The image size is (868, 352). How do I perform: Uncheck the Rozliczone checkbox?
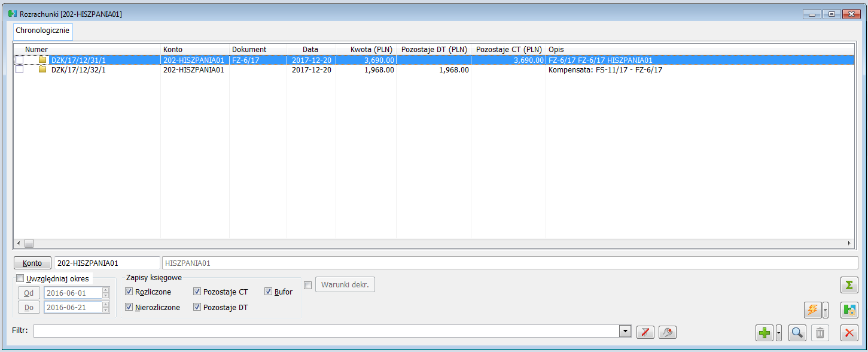click(129, 292)
